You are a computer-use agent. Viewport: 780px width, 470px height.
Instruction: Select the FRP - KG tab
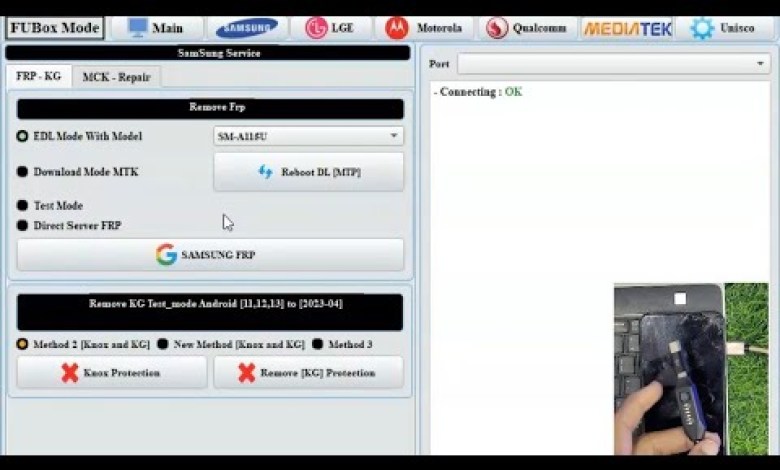pyautogui.click(x=39, y=77)
